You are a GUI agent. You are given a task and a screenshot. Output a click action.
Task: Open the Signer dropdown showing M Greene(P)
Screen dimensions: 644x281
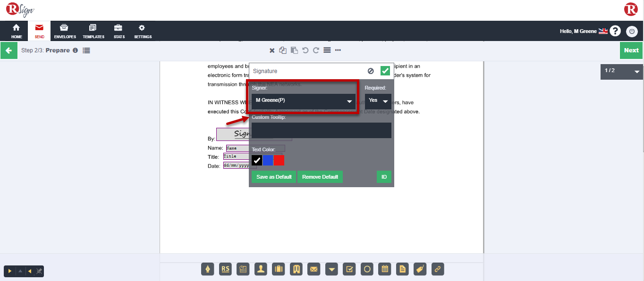coord(304,101)
